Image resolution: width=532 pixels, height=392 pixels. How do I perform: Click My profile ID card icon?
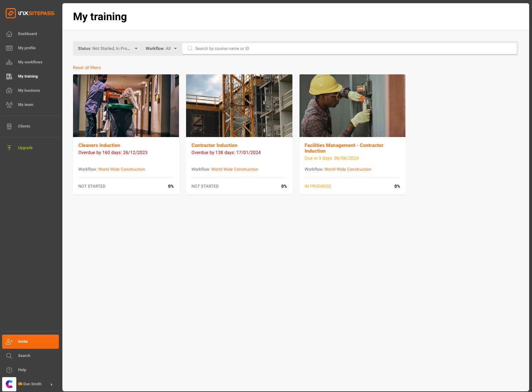[x=9, y=48]
